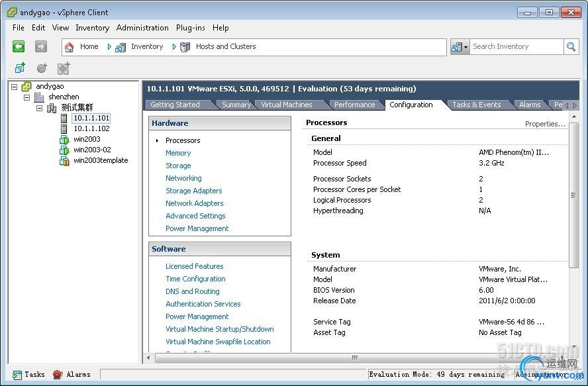The height and width of the screenshot is (386, 588).
Task: Open the Administration menu
Action: point(142,28)
